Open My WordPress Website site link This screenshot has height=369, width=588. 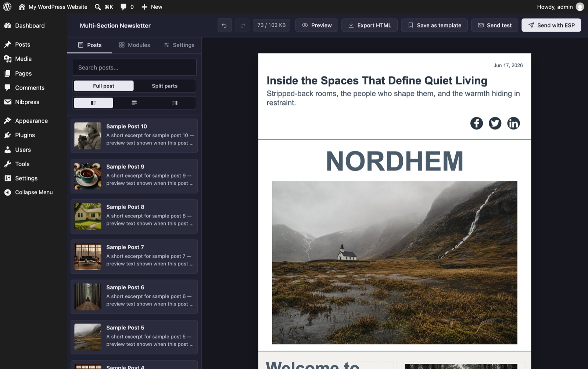point(53,7)
